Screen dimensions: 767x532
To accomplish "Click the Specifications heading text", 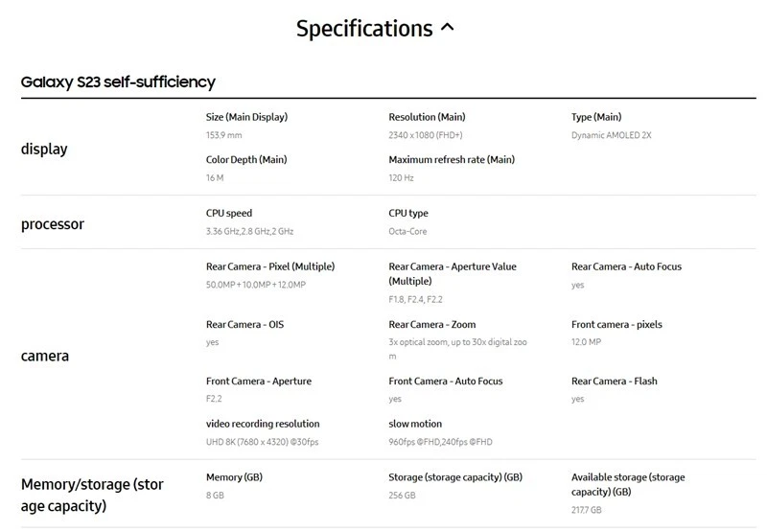I will (364, 29).
